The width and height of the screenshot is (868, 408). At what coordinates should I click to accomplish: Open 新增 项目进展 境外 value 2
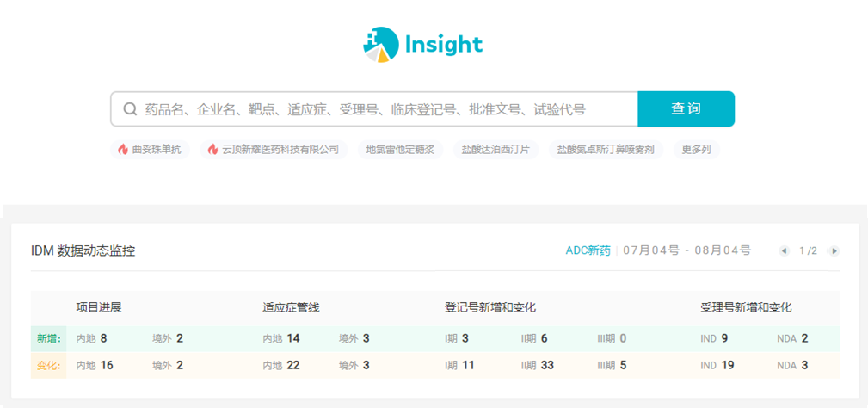180,338
